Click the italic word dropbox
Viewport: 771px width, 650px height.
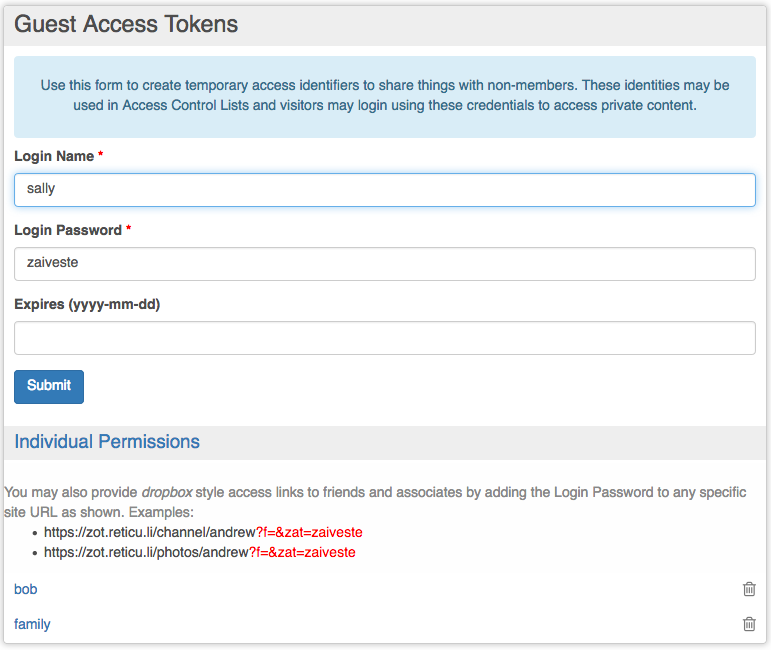pos(166,492)
